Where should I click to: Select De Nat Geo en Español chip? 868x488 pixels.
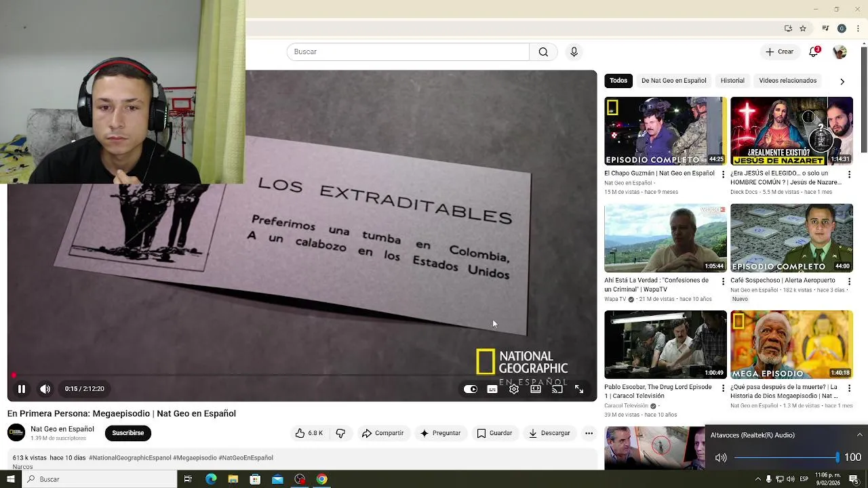673,81
